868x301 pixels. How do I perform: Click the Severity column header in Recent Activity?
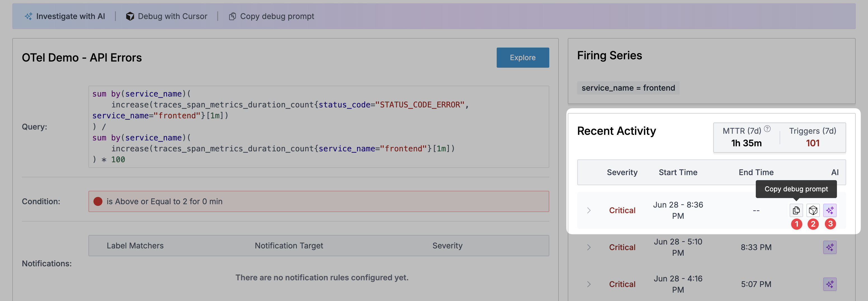pyautogui.click(x=622, y=172)
